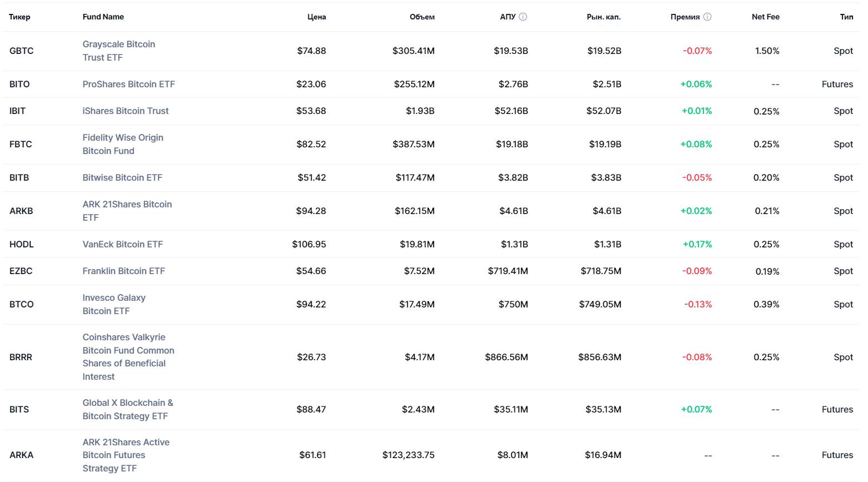Open VanEck Bitcoin ETF link
The width and height of the screenshot is (868, 482).
pyautogui.click(x=123, y=244)
